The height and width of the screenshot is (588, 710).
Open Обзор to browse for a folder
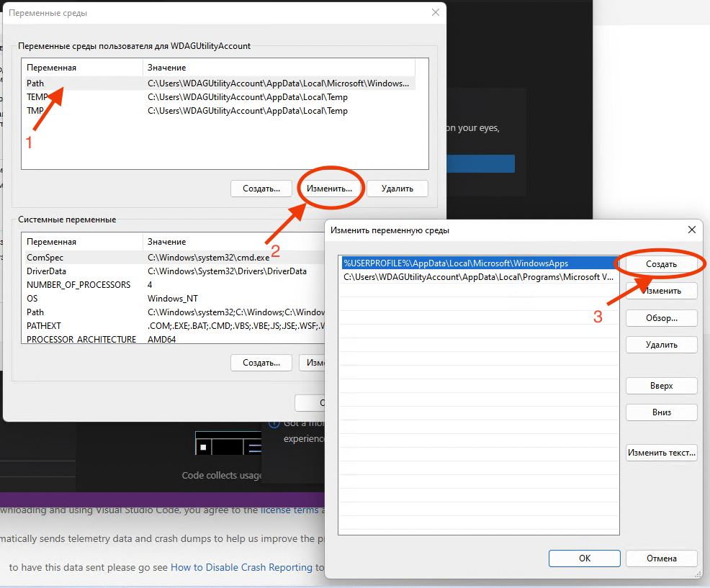coord(660,317)
